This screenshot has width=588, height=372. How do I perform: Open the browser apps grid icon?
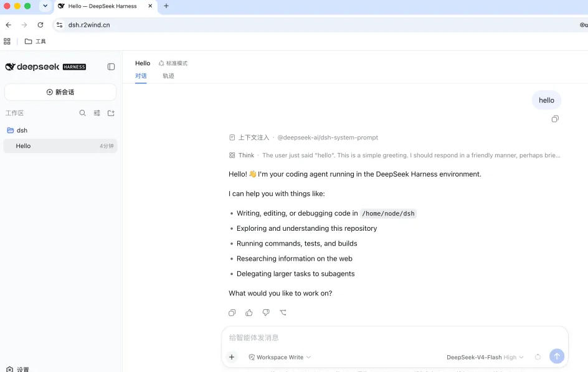click(x=7, y=42)
